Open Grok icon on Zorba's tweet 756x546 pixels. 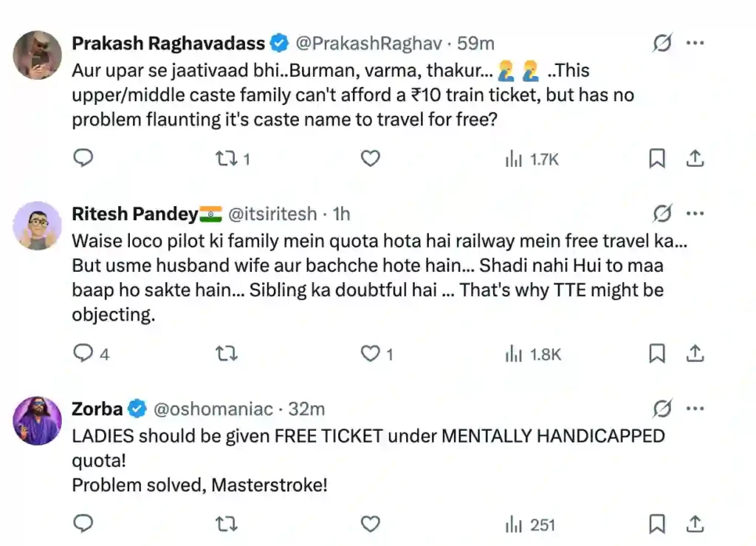tap(662, 409)
